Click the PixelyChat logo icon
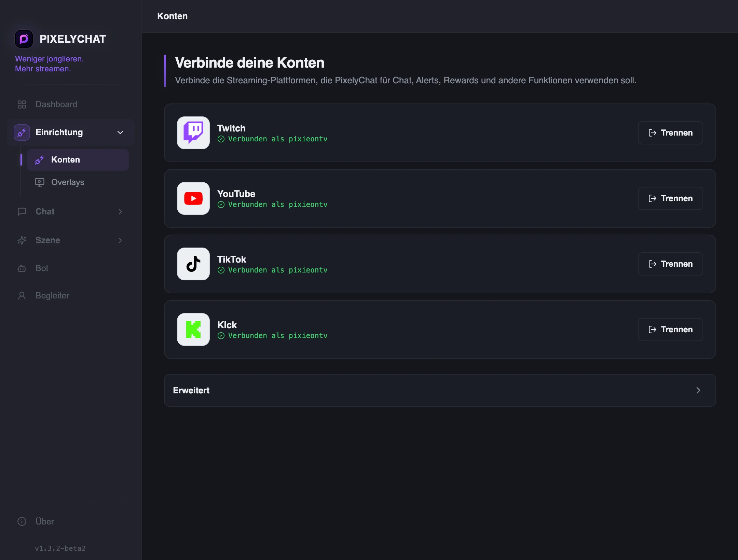Image resolution: width=738 pixels, height=560 pixels. [x=24, y=39]
